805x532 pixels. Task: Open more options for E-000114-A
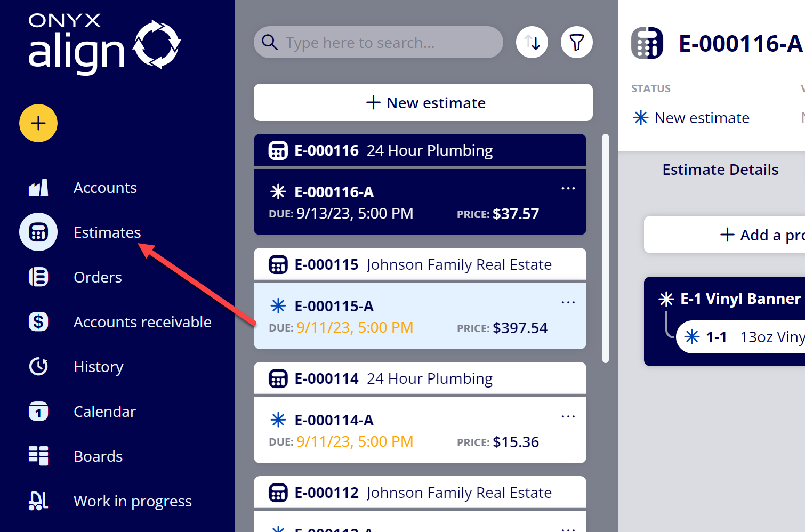coord(568,416)
